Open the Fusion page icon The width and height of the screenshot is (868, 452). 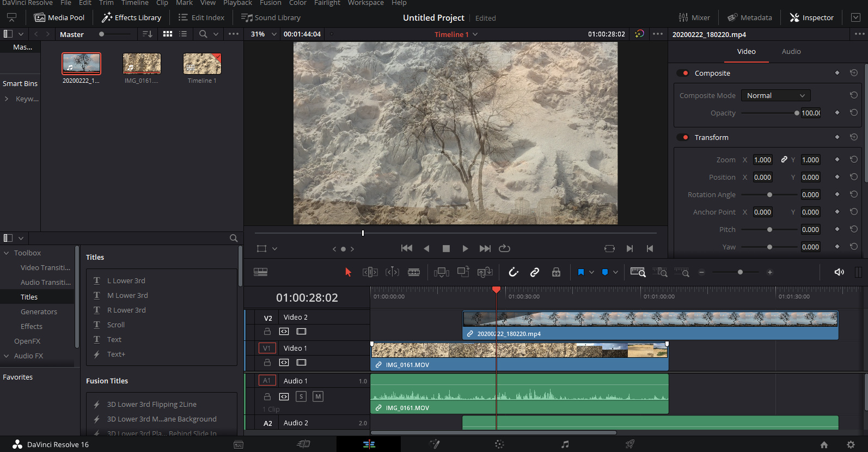(434, 444)
